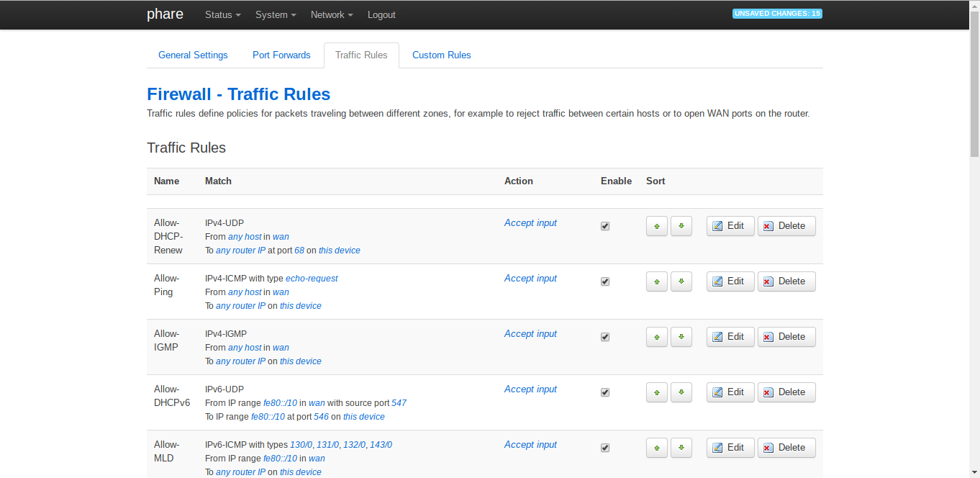Click port 68 link in Allow-DHCP-Renew
The width and height of the screenshot is (980, 478).
299,251
